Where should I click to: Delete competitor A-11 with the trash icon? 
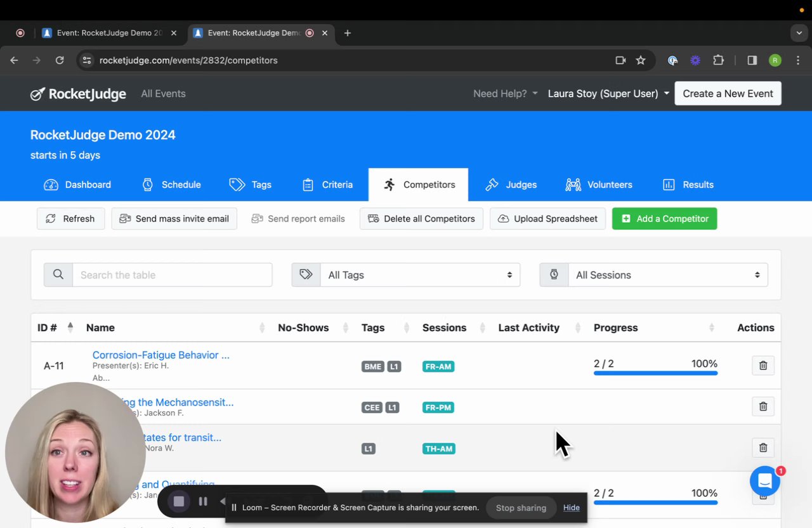(763, 366)
